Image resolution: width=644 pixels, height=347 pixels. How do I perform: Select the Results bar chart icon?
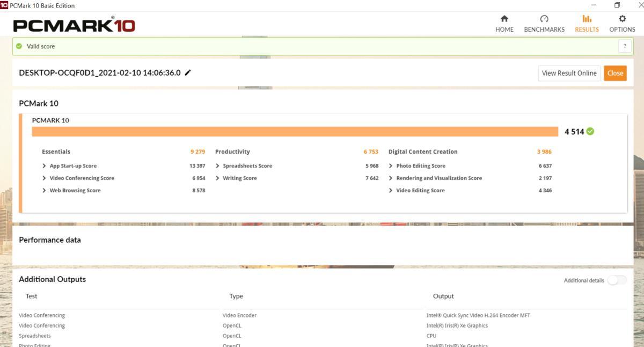coord(587,19)
